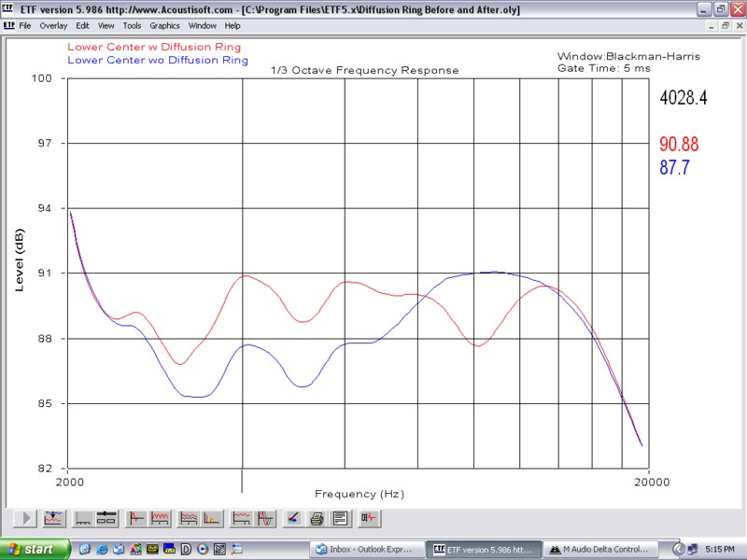Open the Help menu
The height and width of the screenshot is (560, 747).
click(233, 26)
